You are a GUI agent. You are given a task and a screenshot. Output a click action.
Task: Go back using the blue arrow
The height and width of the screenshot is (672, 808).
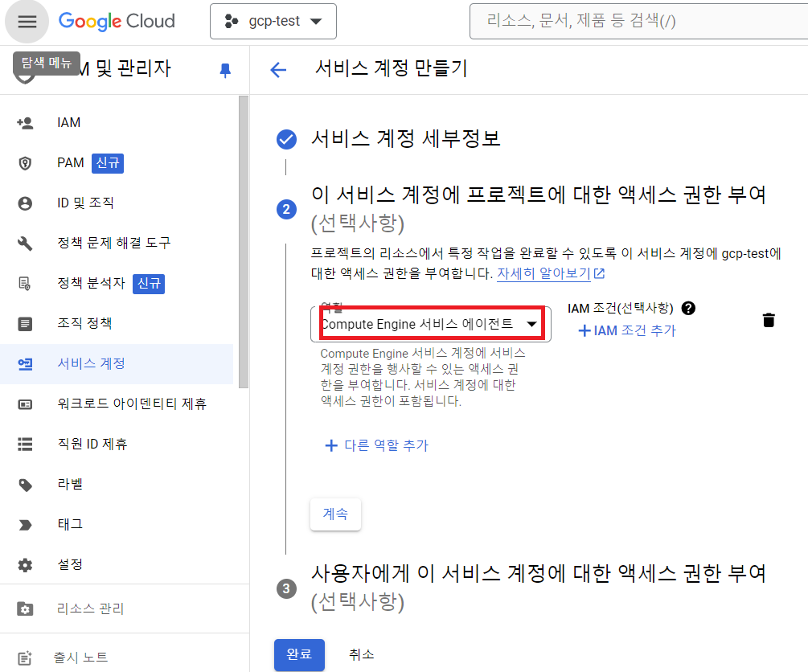278,70
